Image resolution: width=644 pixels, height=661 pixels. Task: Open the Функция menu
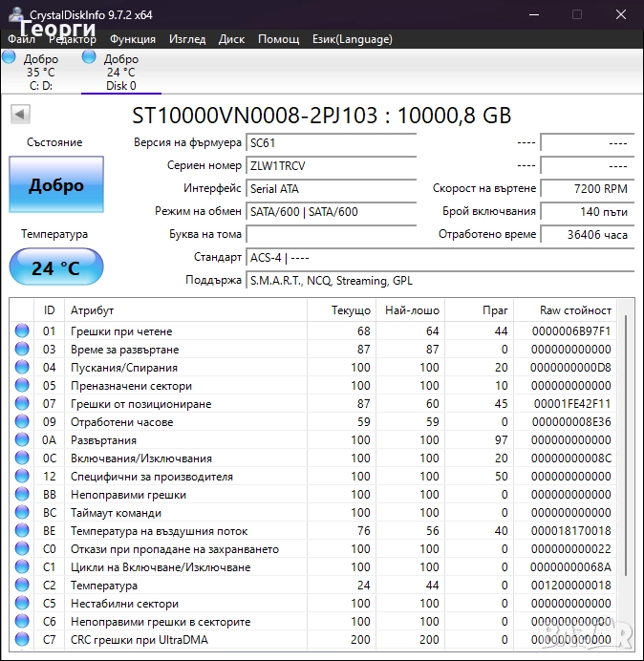coord(133,39)
